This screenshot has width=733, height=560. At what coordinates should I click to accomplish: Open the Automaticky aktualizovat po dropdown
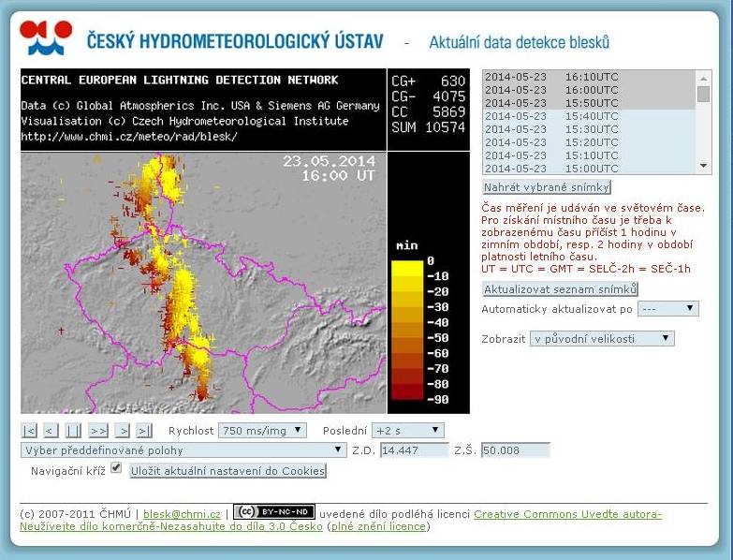[x=668, y=309]
